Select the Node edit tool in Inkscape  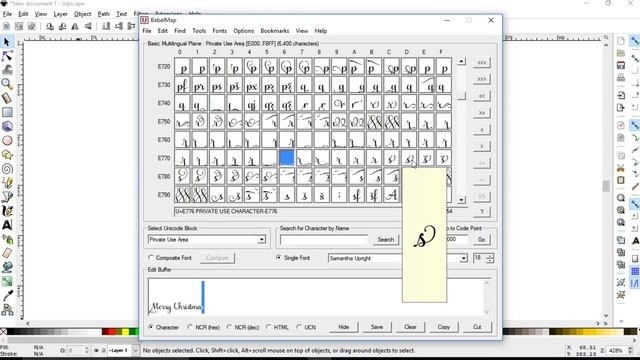click(7, 56)
